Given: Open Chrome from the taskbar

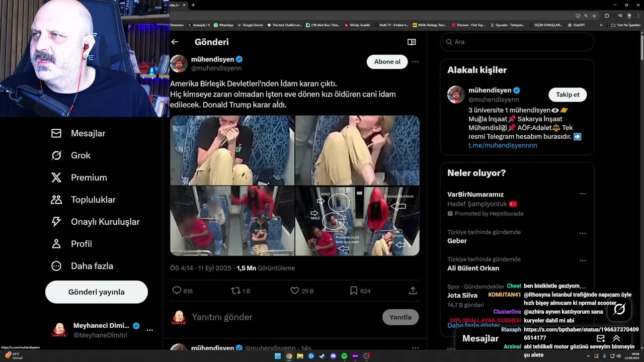Looking at the screenshot, I should 289,356.
